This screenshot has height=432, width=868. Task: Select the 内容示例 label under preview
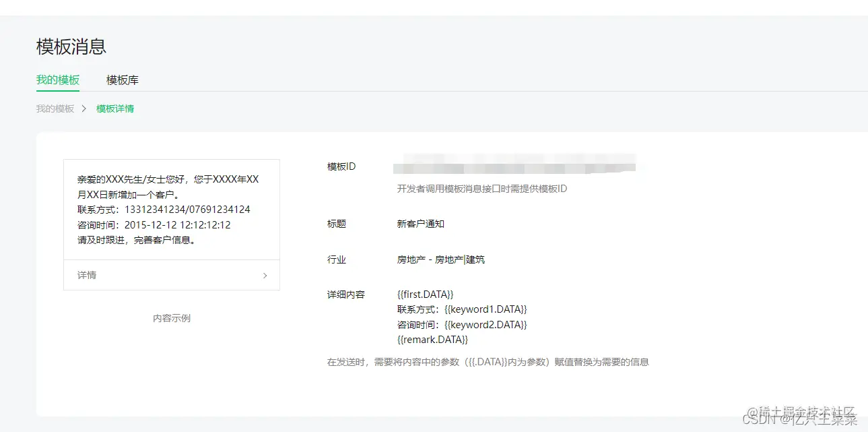(x=171, y=318)
